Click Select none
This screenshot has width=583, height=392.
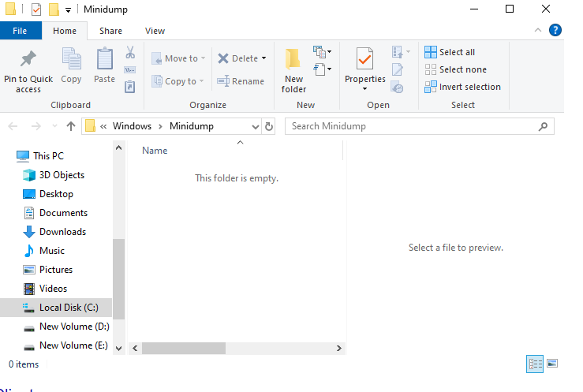coord(456,69)
